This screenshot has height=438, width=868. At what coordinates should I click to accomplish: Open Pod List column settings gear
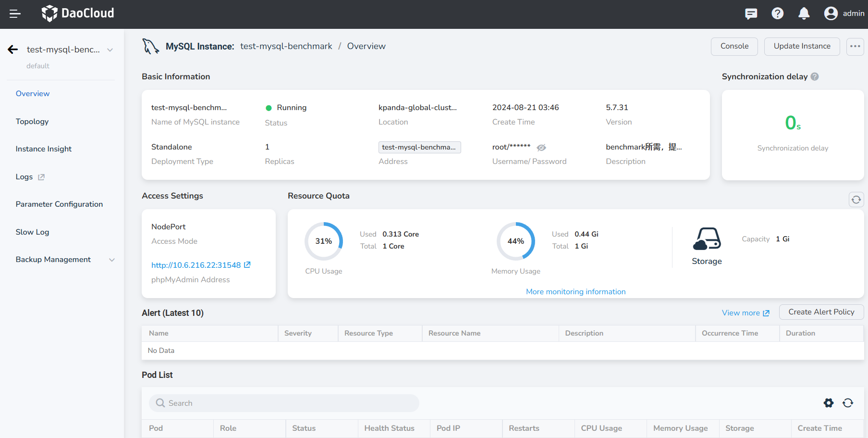click(829, 403)
